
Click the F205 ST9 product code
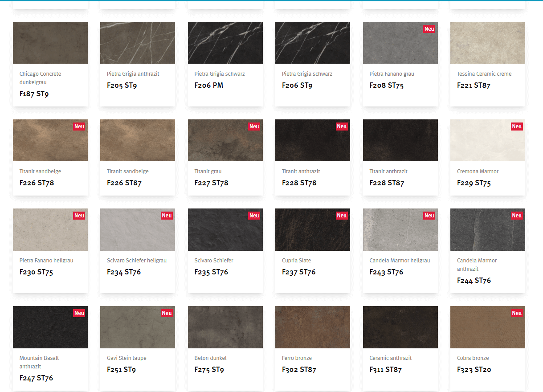tap(122, 86)
